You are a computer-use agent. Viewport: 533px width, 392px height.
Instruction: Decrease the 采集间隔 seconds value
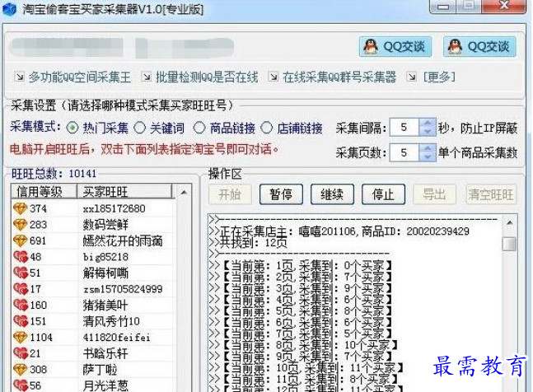click(428, 132)
